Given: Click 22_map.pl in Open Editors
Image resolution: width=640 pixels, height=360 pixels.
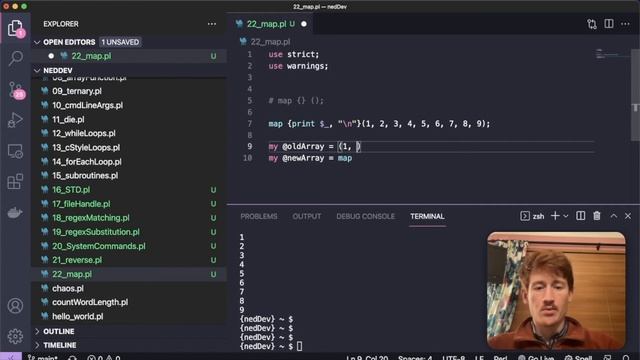Looking at the screenshot, I should pyautogui.click(x=130, y=56).
